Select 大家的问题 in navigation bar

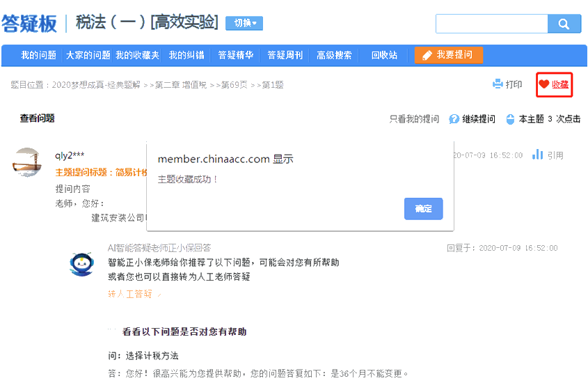[x=88, y=55]
